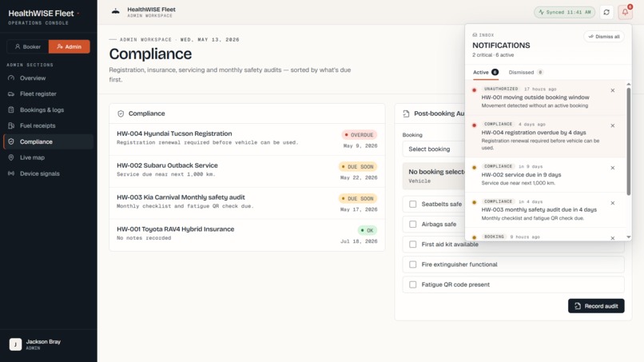Open HW-002 Subaru Outback Service row
Image resolution: width=644 pixels, height=362 pixels.
tap(247, 171)
